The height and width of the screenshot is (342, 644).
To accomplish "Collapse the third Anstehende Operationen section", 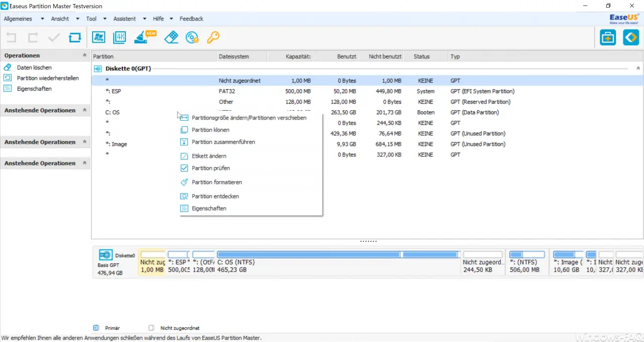I will coord(85,163).
